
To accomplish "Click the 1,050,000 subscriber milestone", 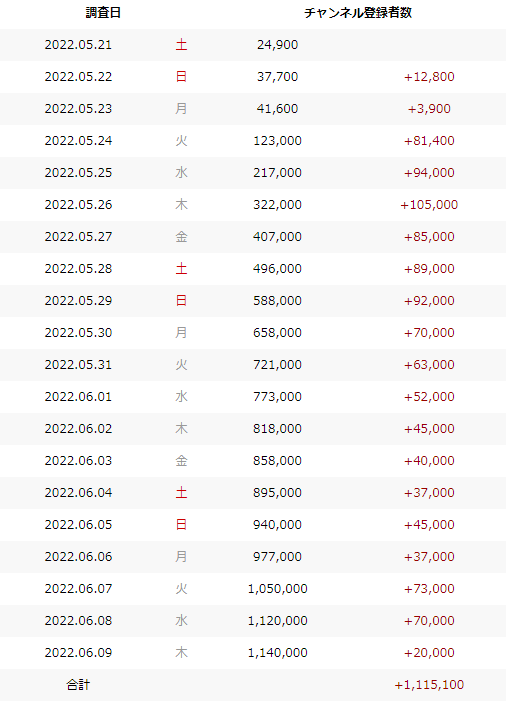I will click(278, 589).
